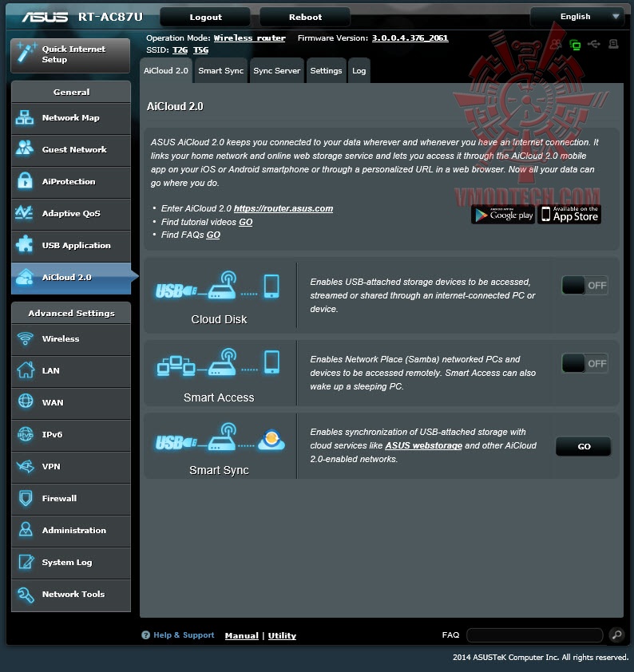634x672 pixels.
Task: Click the Firewall shield icon
Action: (26, 498)
